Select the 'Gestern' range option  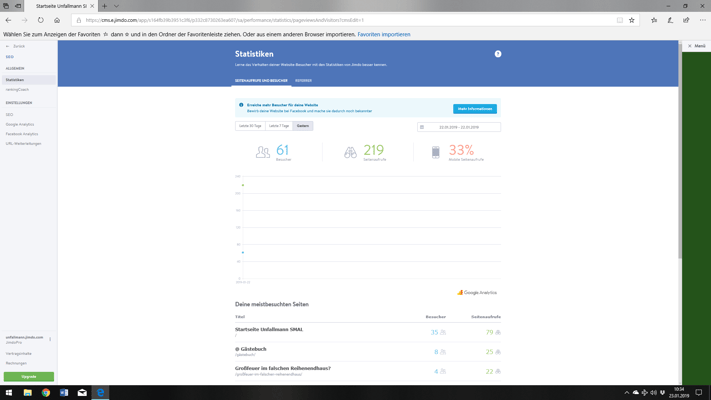pos(303,126)
